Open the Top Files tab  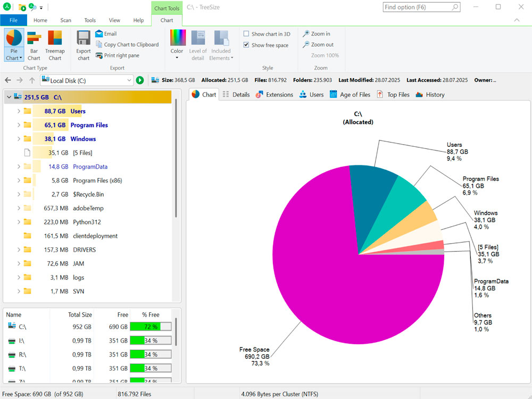[393, 95]
